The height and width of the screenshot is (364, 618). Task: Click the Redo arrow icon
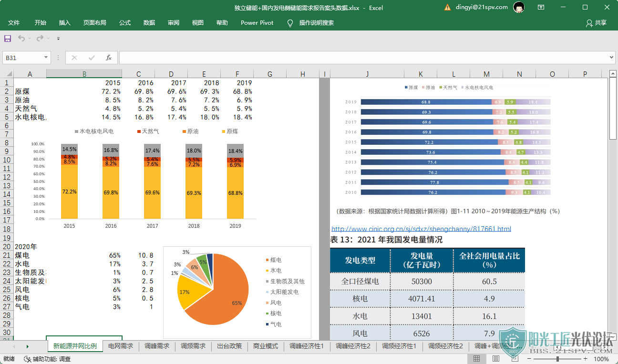[x=40, y=38]
